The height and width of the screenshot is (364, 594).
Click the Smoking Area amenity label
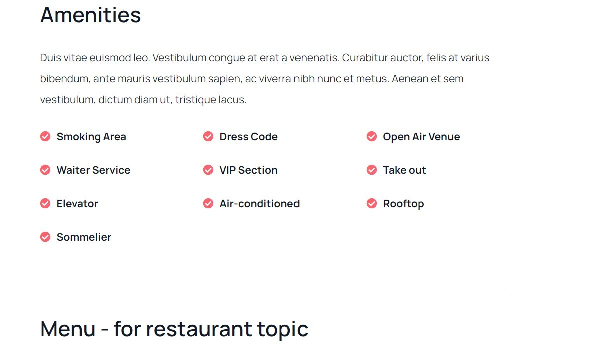[91, 137]
